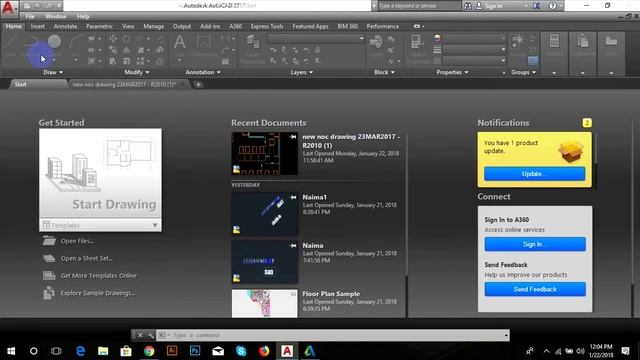Click the binoculars search icon in title bar
Screen dimensions: 640x360
pos(468,6)
